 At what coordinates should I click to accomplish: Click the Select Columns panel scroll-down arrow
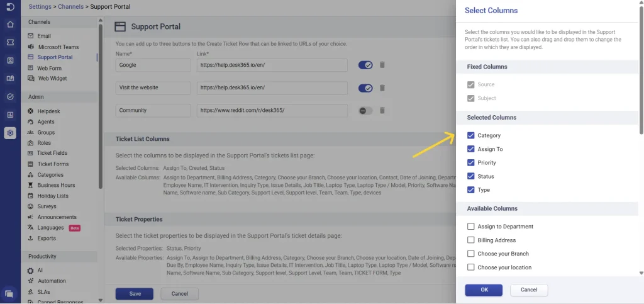point(641,273)
